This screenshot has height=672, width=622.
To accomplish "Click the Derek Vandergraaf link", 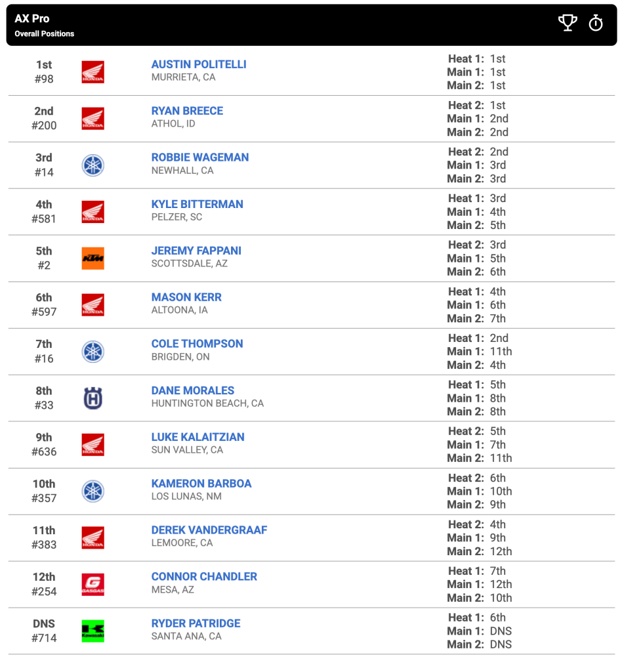I will pos(209,530).
